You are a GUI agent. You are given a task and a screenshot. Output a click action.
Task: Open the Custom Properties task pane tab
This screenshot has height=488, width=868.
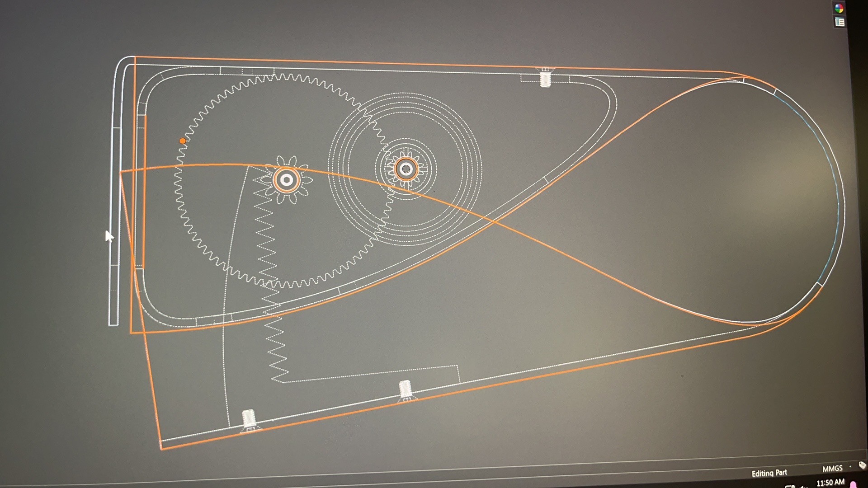840,22
